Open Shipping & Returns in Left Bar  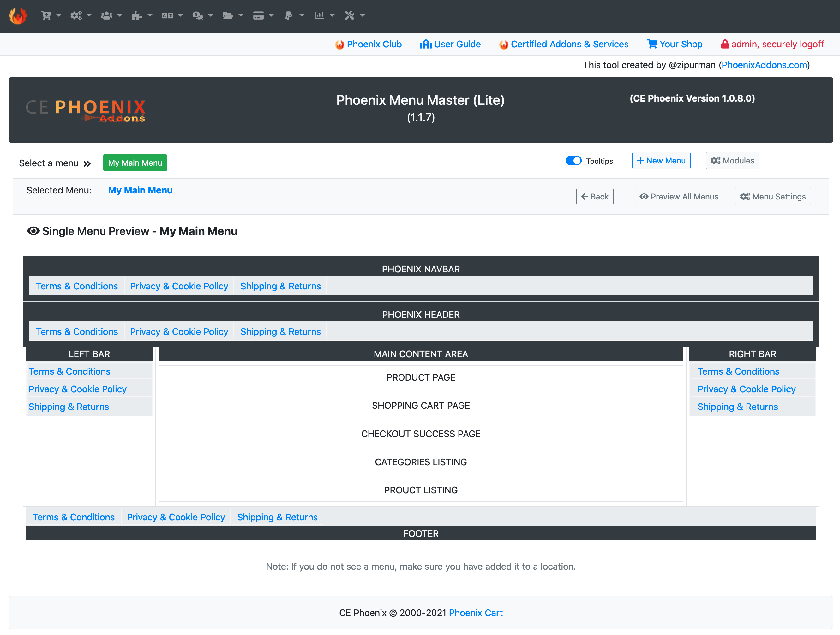tap(69, 407)
